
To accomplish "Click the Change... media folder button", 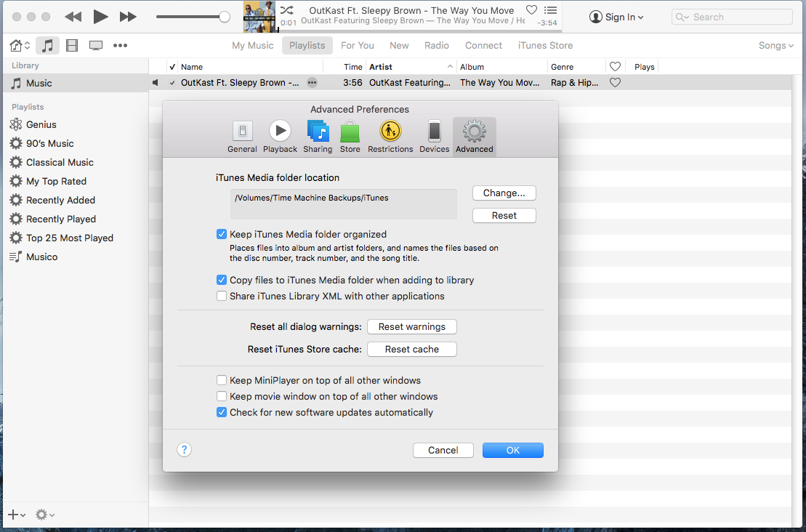I will [x=504, y=193].
